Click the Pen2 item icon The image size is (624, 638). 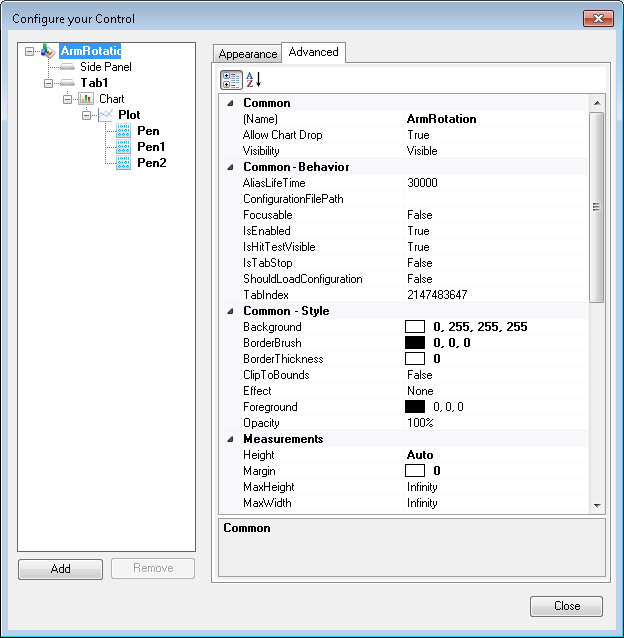coord(124,163)
